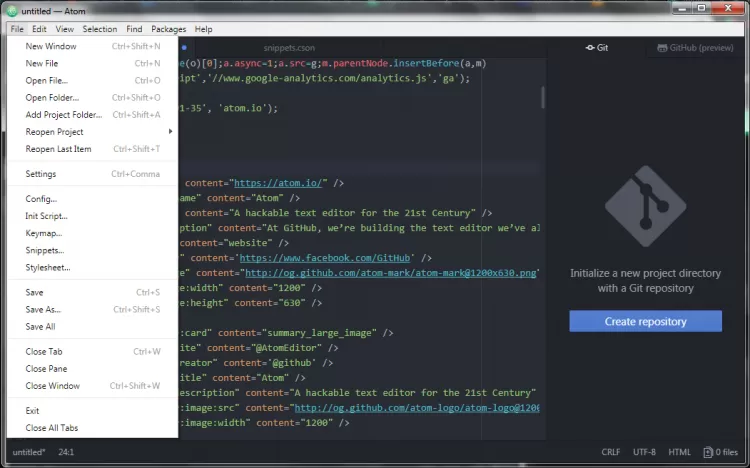
Task: Choose Reopen Last Item entry
Action: pyautogui.click(x=93, y=149)
